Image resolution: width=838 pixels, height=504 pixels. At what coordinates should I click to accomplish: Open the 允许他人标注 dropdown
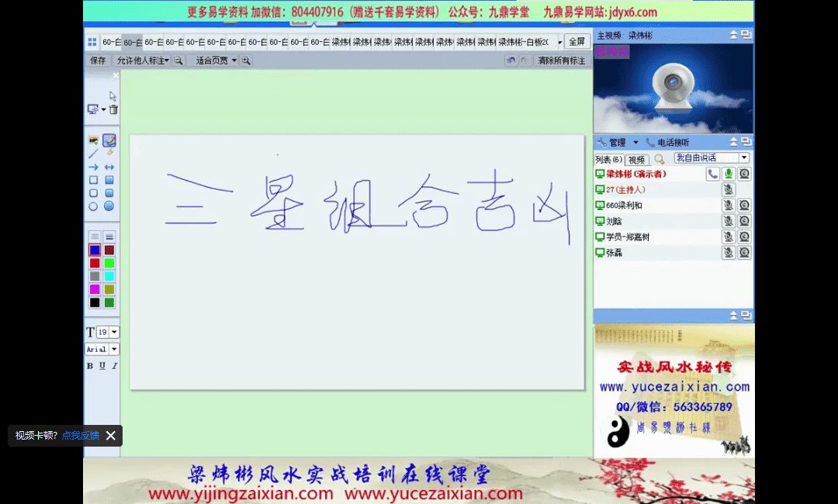point(143,60)
